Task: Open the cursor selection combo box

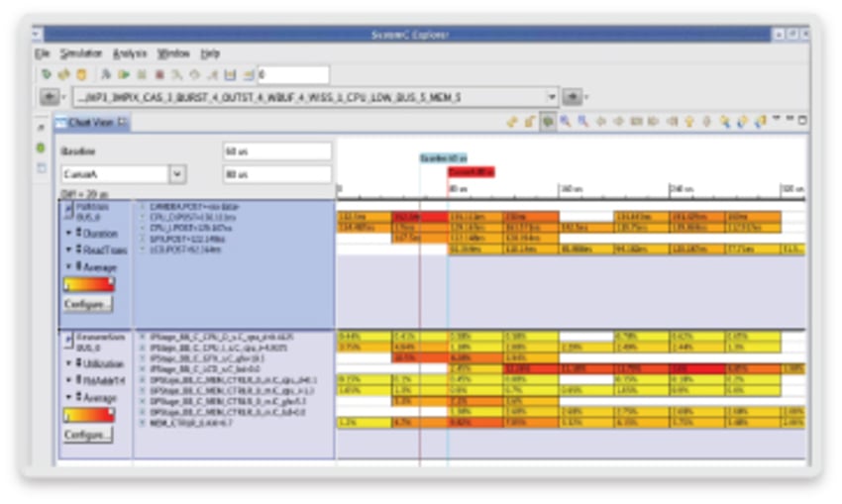Action: [x=178, y=174]
